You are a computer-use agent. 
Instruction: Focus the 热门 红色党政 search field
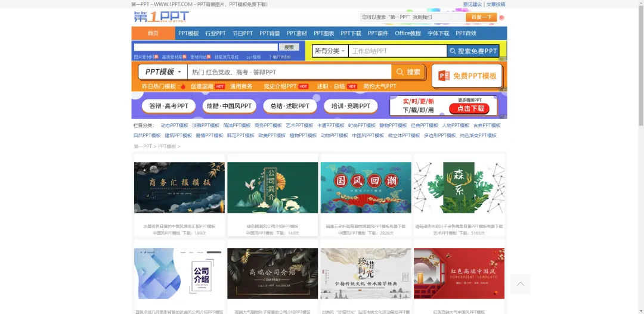290,72
